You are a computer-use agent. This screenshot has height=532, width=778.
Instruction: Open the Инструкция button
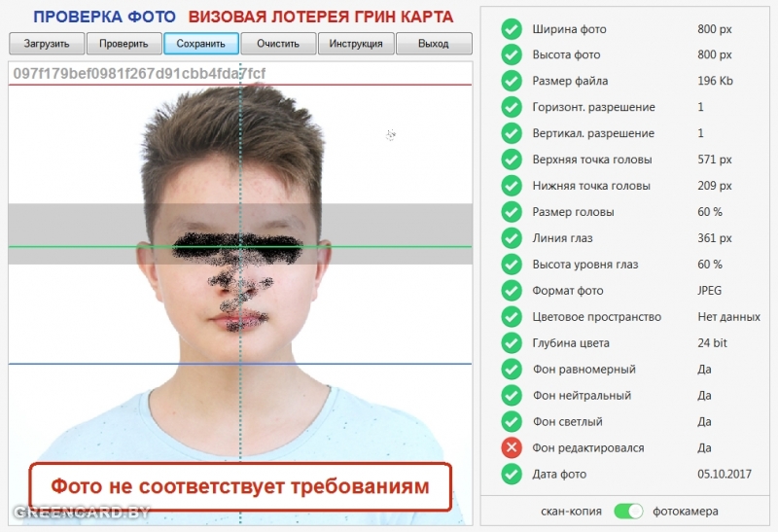tap(356, 44)
